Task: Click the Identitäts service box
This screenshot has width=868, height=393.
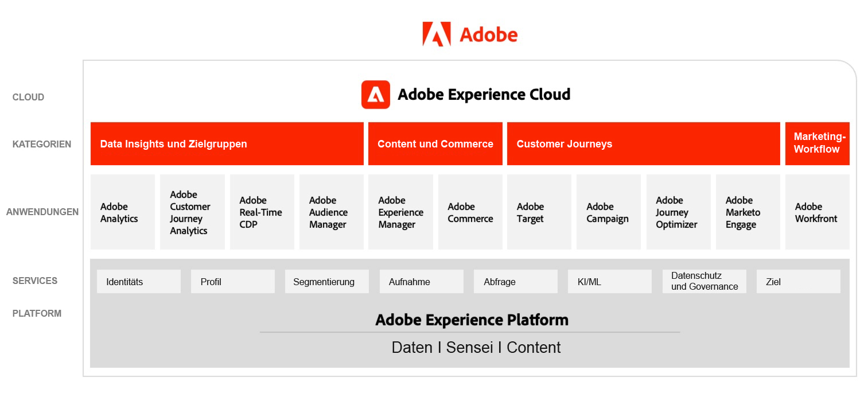Action: pyautogui.click(x=139, y=282)
